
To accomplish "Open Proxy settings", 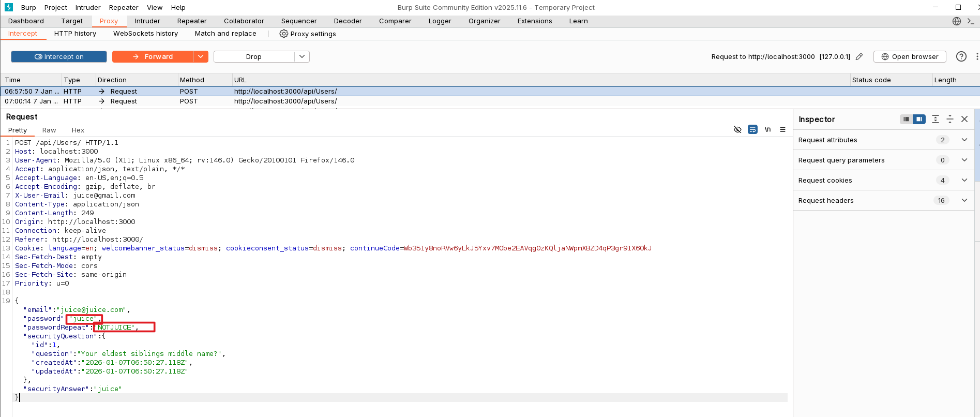I will 308,34.
